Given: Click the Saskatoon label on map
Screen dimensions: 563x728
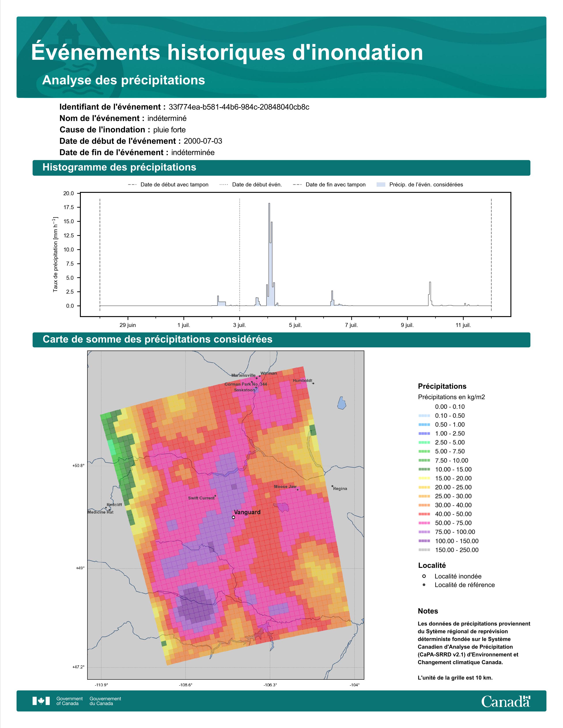Looking at the screenshot, I should (244, 390).
